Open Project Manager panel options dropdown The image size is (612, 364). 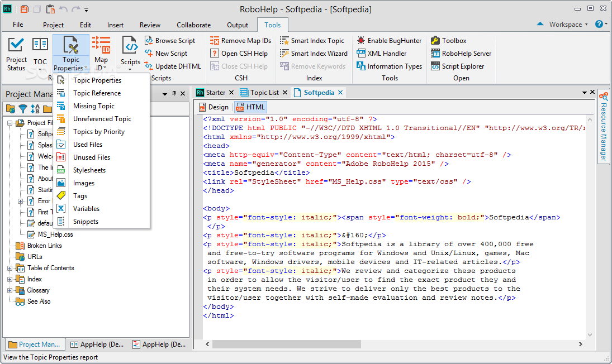click(x=165, y=94)
